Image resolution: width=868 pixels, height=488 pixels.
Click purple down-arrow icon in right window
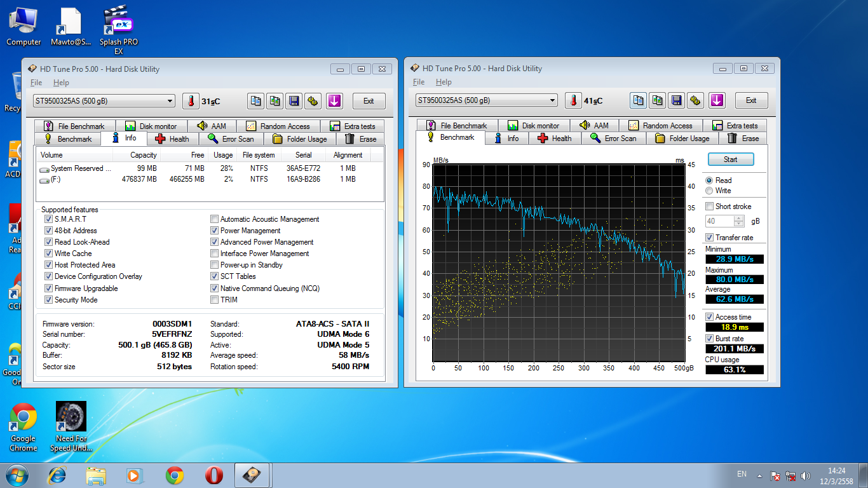[x=717, y=100]
